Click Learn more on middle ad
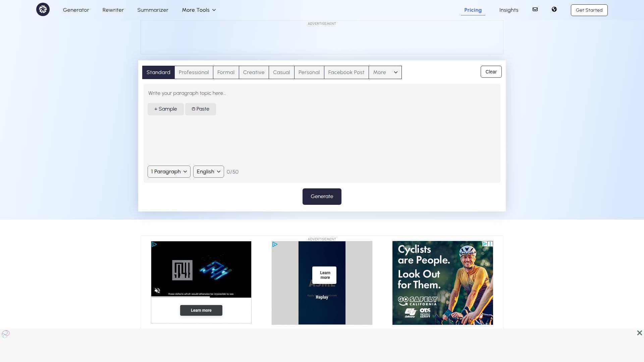This screenshot has height=362, width=644. 324,275
